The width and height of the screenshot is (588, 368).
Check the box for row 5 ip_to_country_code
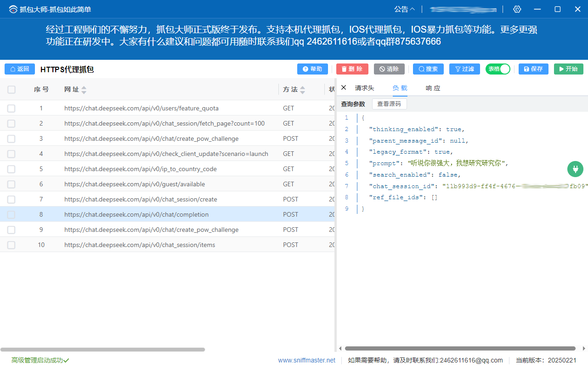click(11, 169)
